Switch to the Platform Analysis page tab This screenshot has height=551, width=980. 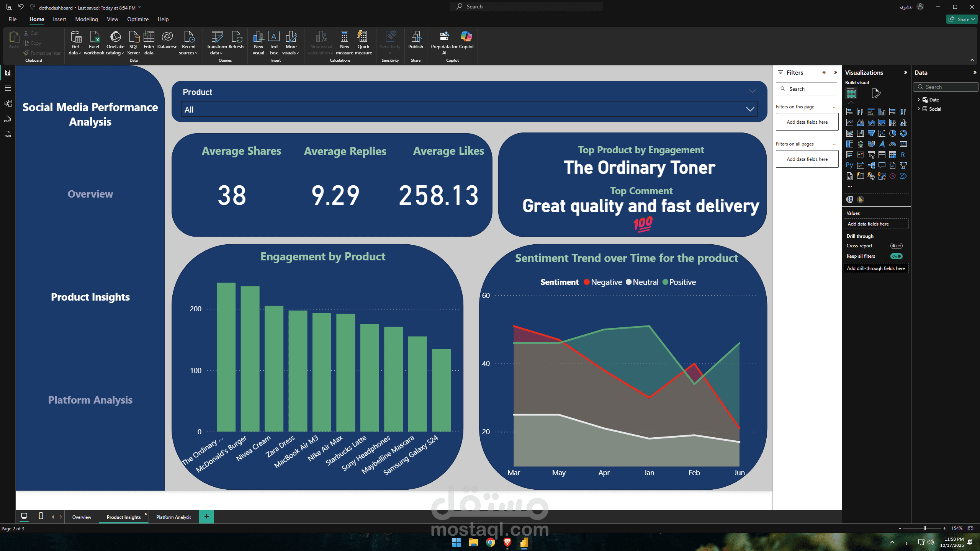tap(173, 517)
